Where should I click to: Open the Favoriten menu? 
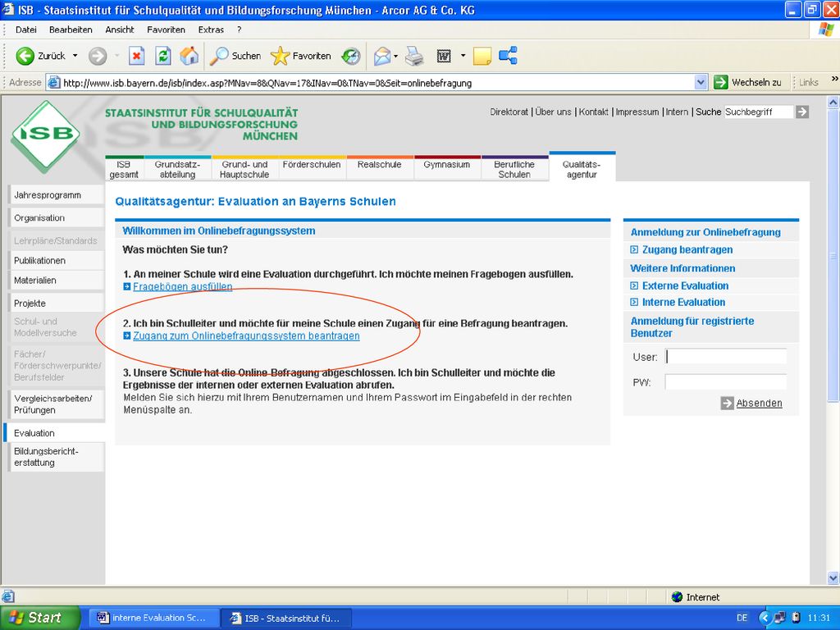[x=166, y=30]
